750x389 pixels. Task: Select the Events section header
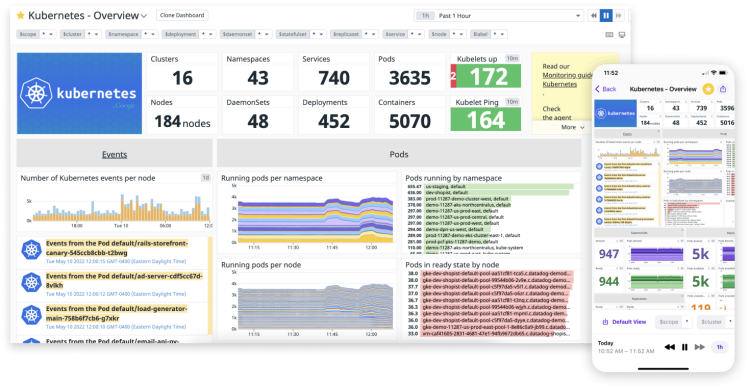pyautogui.click(x=114, y=154)
